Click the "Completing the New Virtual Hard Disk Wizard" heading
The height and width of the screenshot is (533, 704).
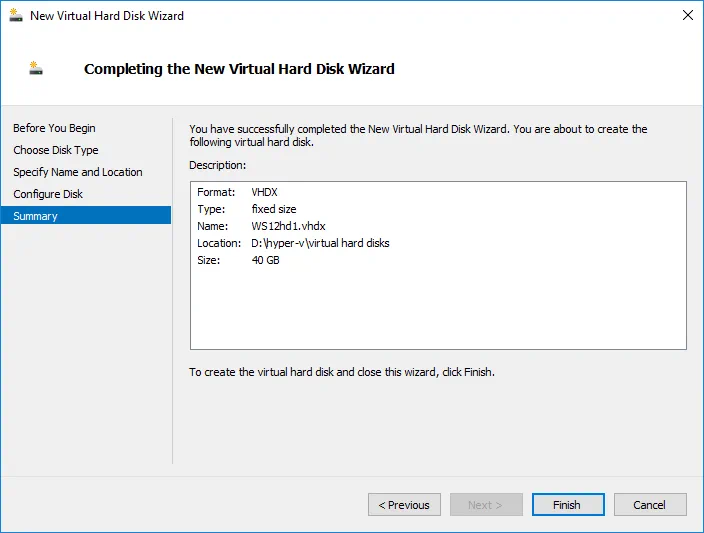click(x=239, y=69)
